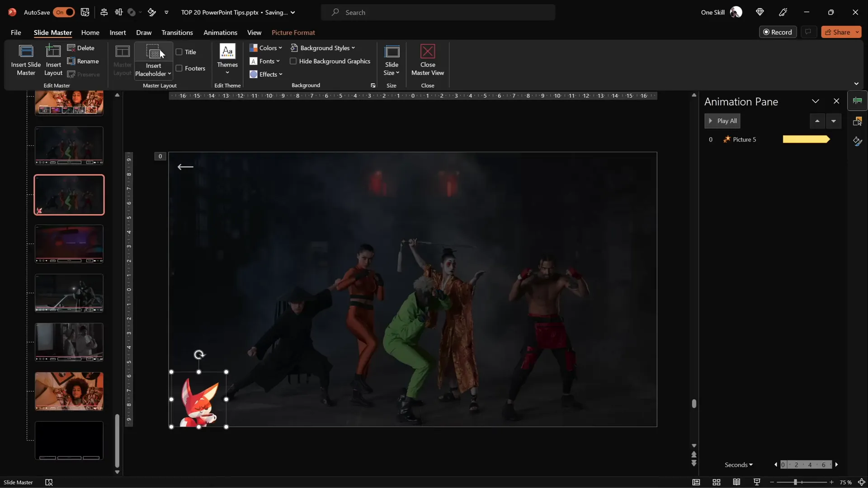Toggle Footers checkbox
Screen dimensions: 868x488
click(179, 68)
